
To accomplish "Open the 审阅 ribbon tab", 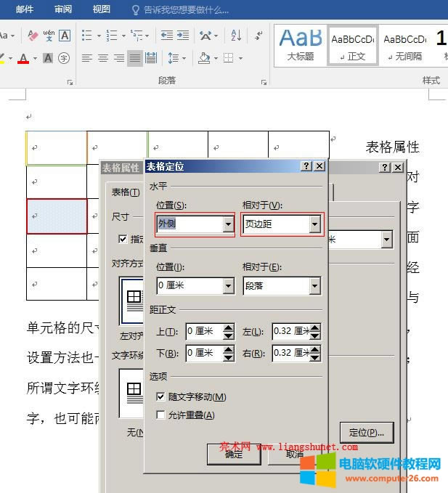I will 63,9.
